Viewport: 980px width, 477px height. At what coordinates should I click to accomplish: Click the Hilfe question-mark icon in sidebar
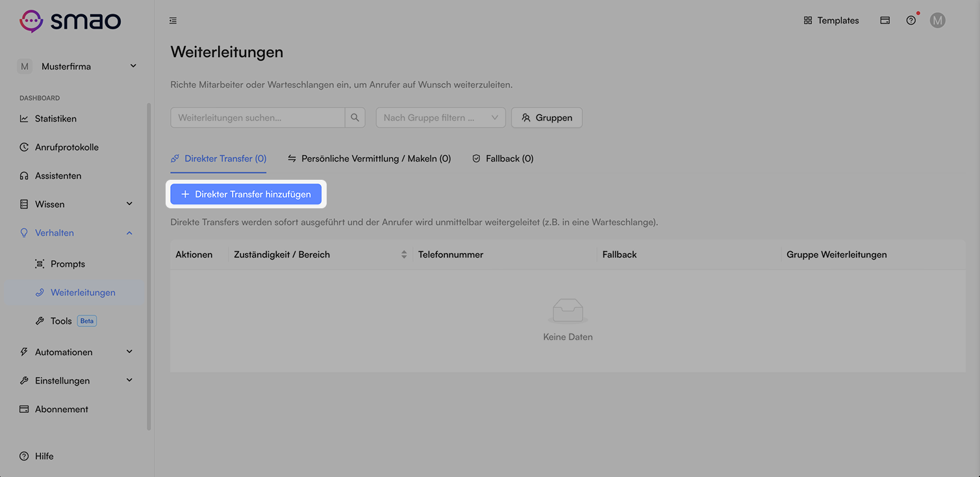[24, 456]
